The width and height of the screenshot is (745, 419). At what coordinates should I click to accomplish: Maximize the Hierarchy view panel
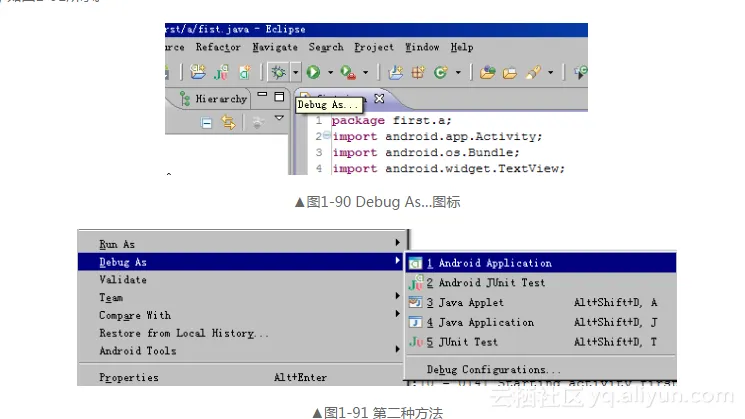(279, 96)
